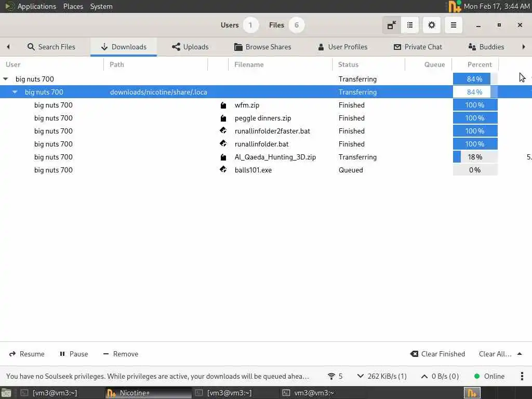Sort by the Percent column header
The image size is (532, 399).
(480, 64)
